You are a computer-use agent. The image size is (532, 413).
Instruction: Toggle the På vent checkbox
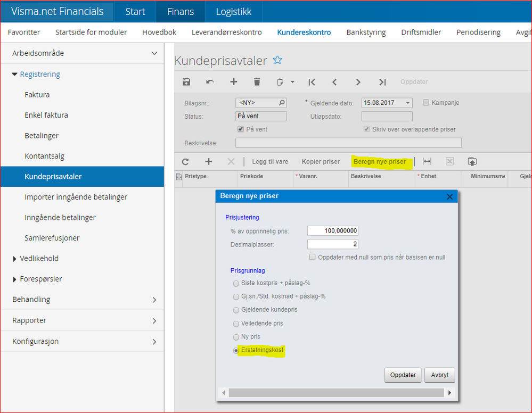[x=241, y=129]
